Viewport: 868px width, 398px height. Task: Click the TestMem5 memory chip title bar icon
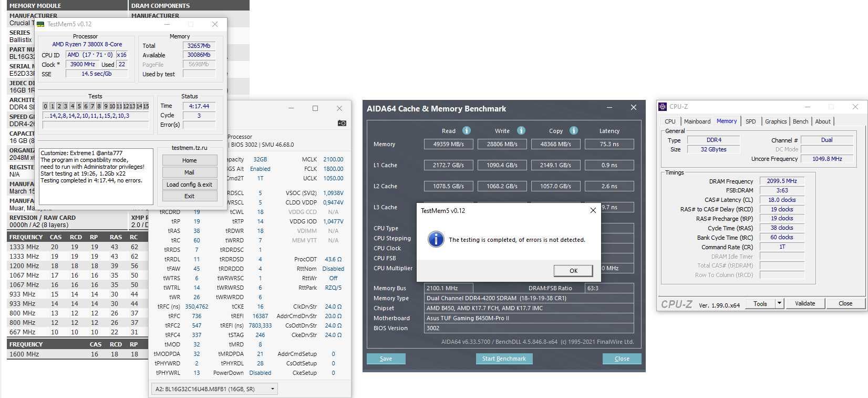[x=40, y=24]
